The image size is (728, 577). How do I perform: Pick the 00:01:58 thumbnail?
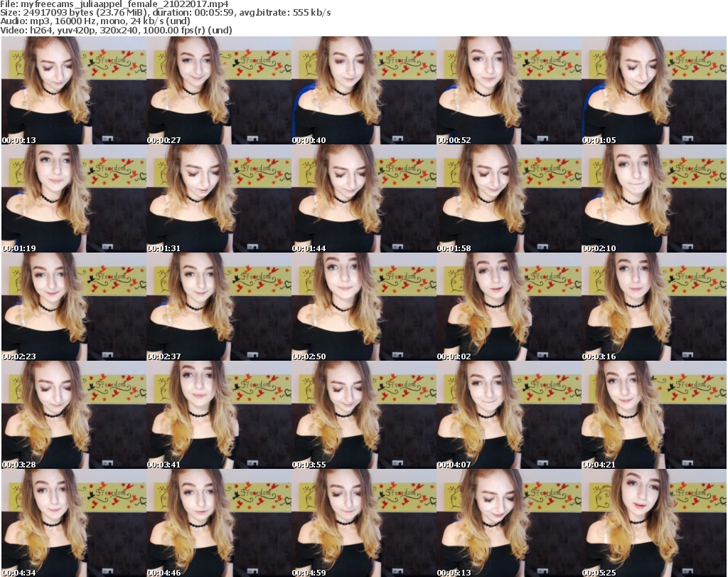coord(509,198)
